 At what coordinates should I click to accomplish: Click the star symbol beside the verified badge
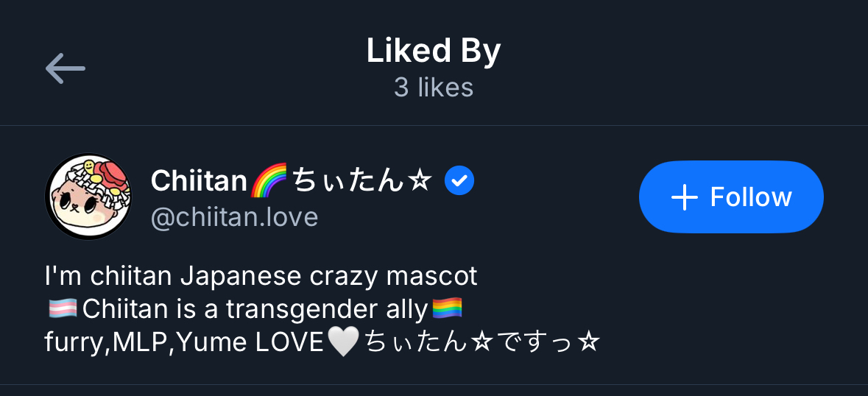tap(419, 181)
